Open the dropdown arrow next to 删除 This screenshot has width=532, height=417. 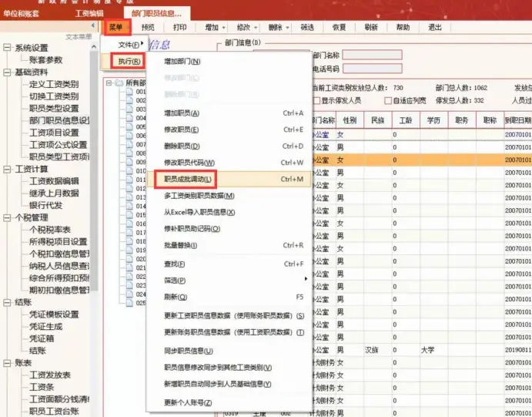tap(287, 28)
